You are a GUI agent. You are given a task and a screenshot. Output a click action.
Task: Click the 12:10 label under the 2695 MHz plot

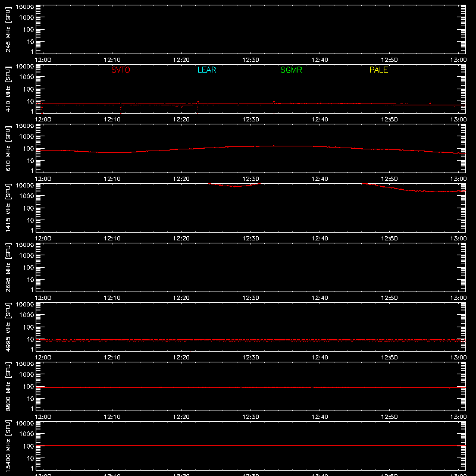click(112, 298)
